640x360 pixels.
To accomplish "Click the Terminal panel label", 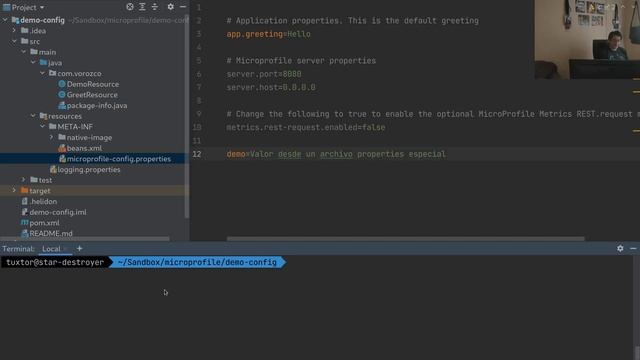I will point(18,249).
